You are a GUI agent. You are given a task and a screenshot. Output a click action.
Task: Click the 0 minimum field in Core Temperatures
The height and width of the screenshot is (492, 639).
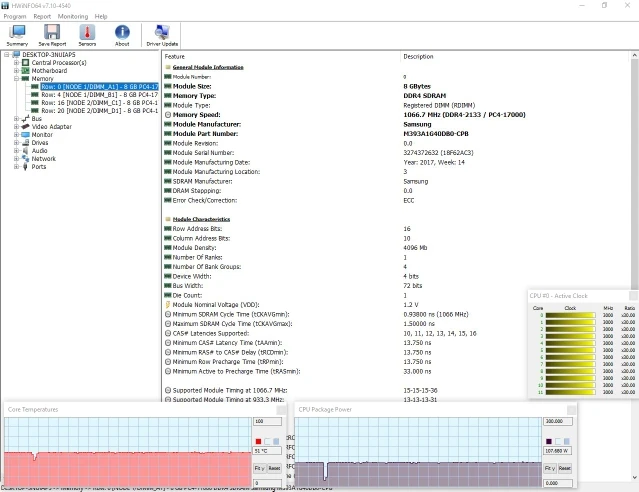click(x=267, y=483)
